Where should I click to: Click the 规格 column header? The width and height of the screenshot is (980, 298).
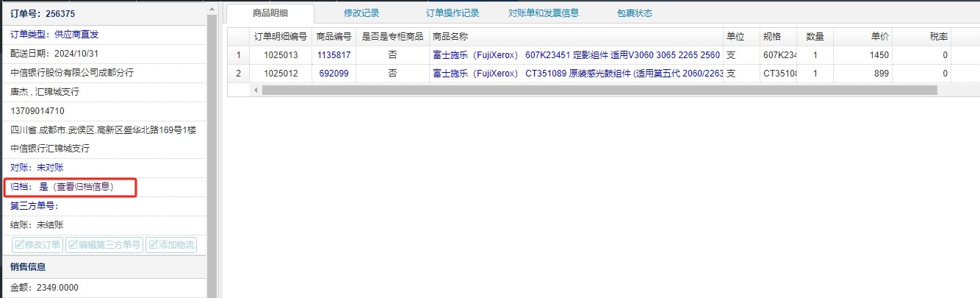click(x=778, y=36)
